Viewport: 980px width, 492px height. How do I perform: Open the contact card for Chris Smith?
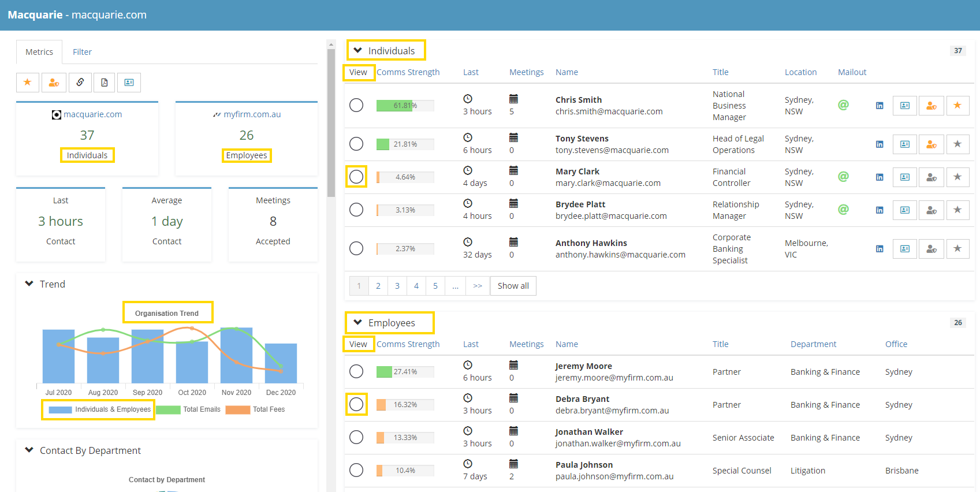click(905, 106)
